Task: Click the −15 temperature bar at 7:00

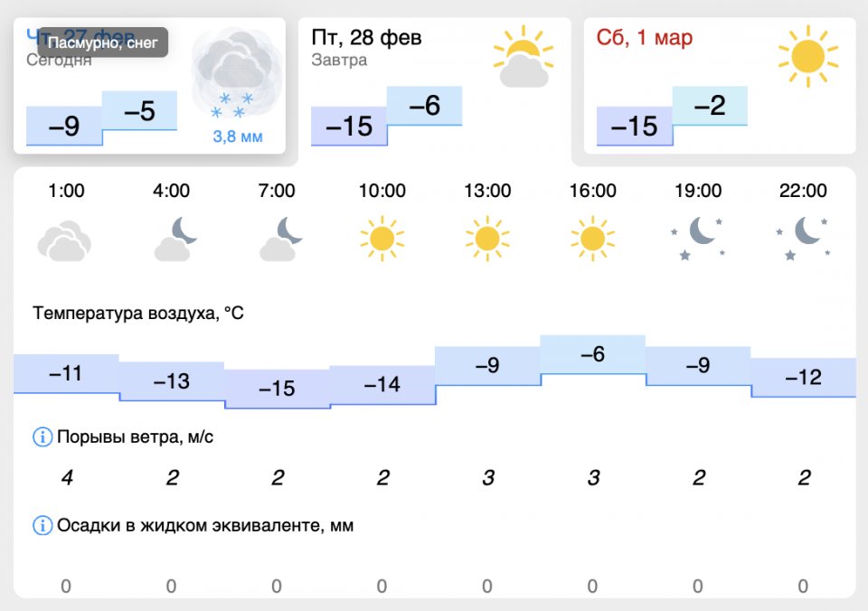Action: point(277,389)
